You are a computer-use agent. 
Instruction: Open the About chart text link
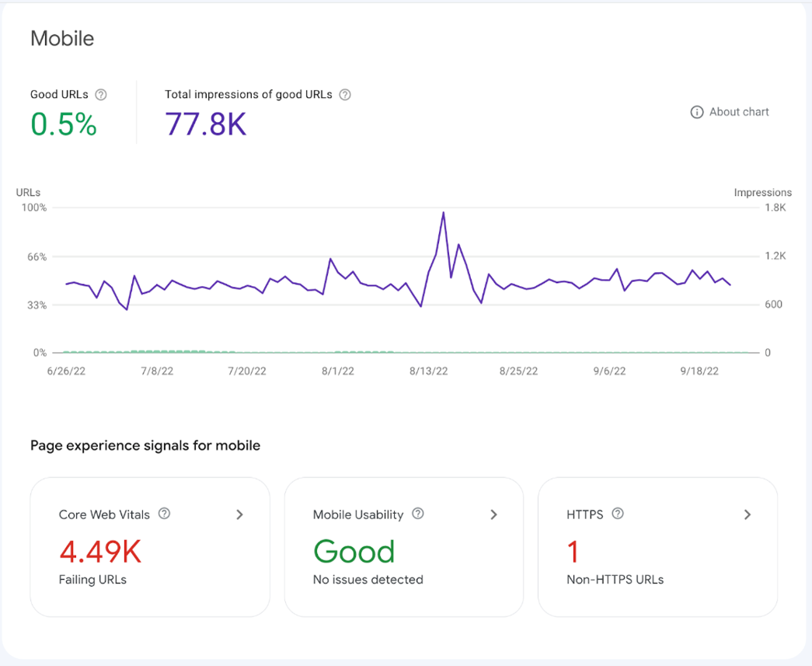pos(739,112)
